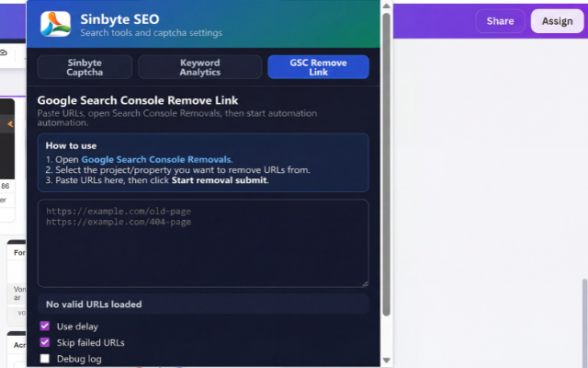The image size is (588, 368).
Task: Open the Keyword Analytics tab
Action: (x=200, y=67)
